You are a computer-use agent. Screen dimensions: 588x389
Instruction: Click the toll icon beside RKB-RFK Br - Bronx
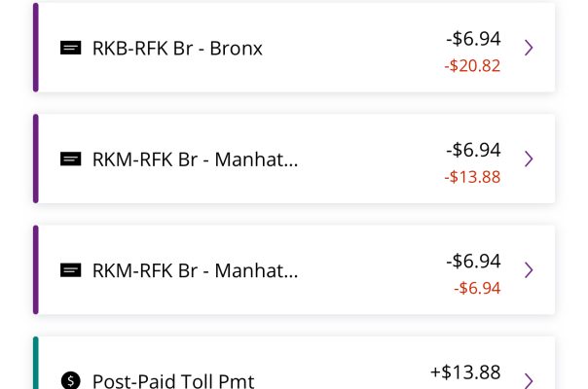(70, 48)
